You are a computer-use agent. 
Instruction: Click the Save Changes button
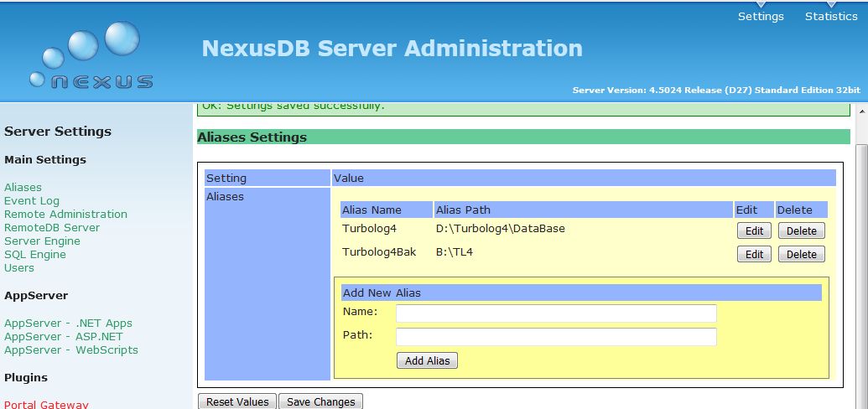point(320,401)
